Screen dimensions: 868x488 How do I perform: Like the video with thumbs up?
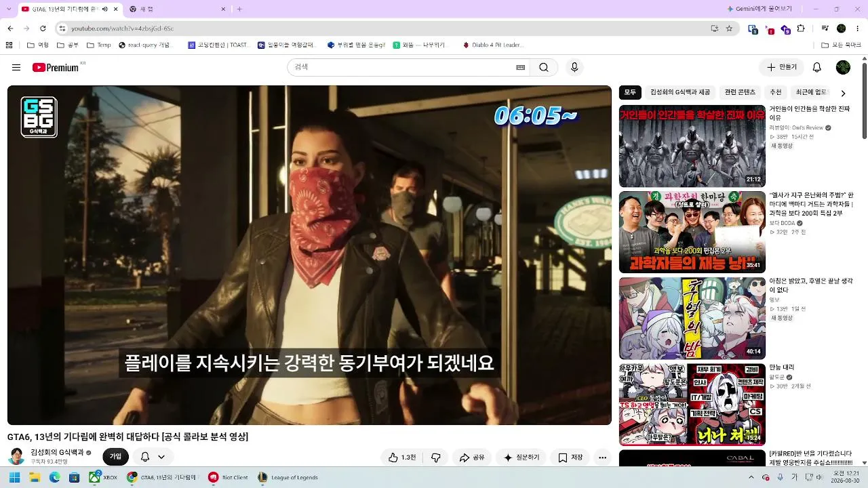[402, 457]
